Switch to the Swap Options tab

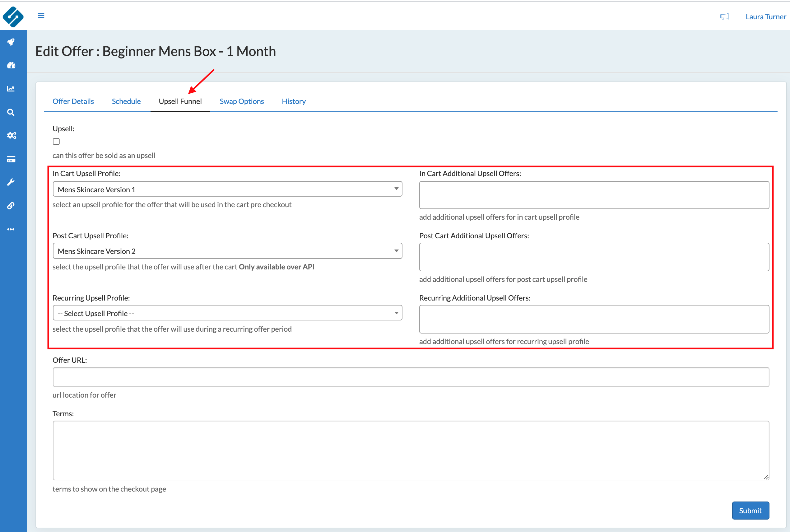point(242,101)
